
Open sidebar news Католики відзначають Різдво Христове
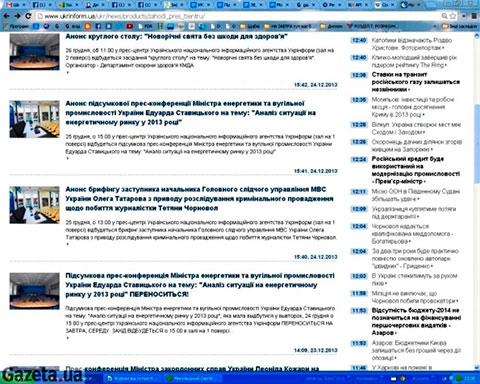412,44
